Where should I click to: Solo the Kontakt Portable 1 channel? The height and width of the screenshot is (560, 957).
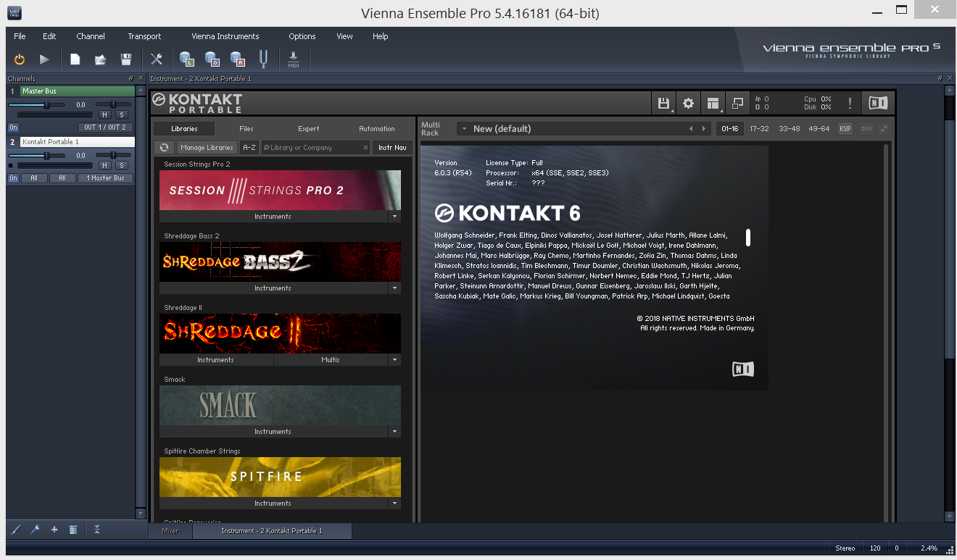[x=122, y=165]
